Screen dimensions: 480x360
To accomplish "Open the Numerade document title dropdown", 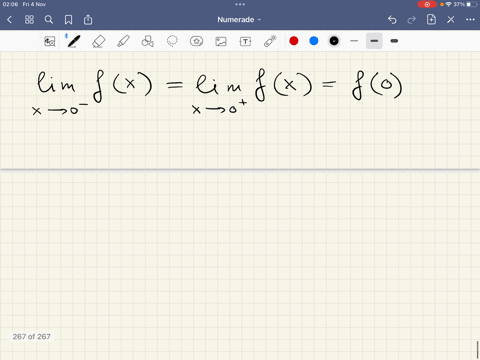I will (239, 20).
